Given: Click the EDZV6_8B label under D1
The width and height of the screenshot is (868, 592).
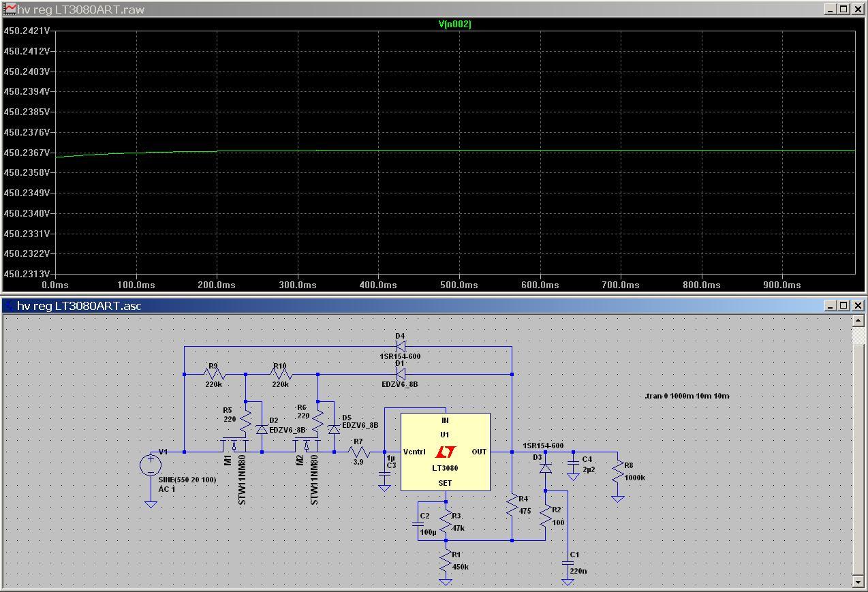Looking at the screenshot, I should 400,384.
